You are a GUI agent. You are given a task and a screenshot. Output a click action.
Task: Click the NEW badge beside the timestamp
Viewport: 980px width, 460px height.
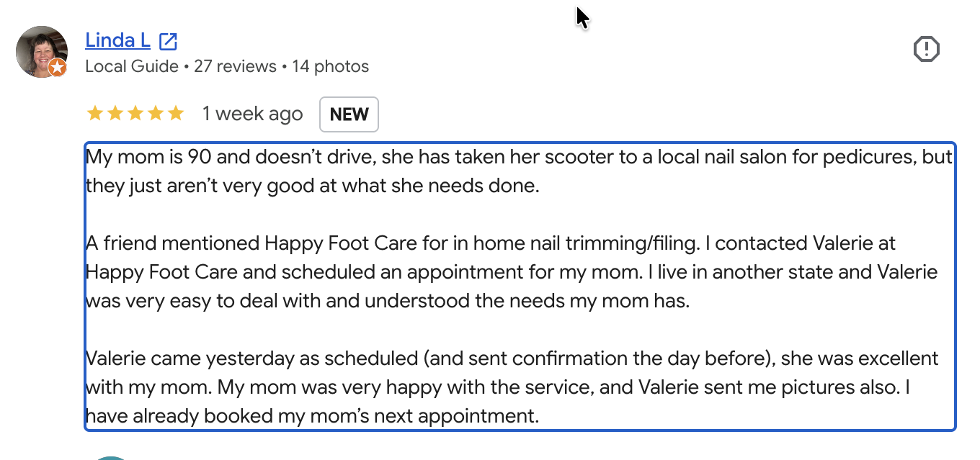click(349, 114)
